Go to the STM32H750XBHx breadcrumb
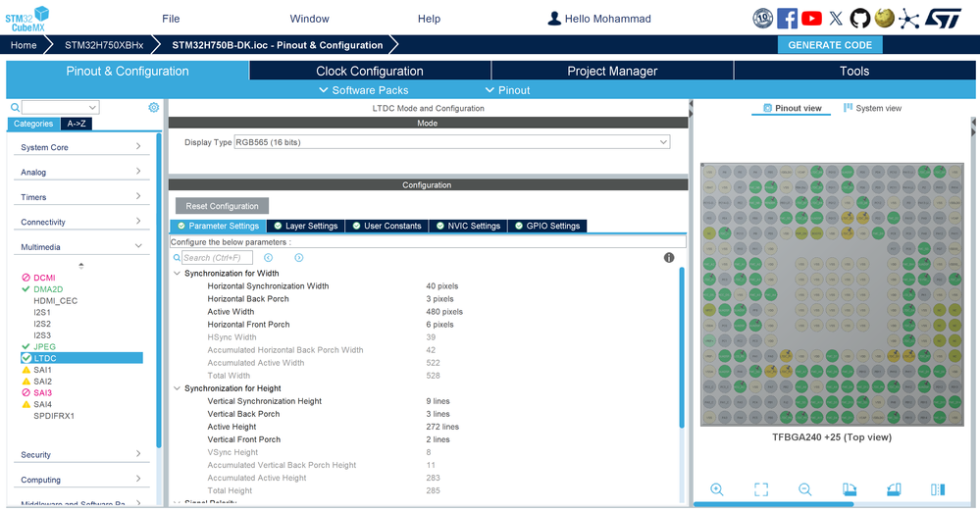This screenshot has width=980, height=512. point(104,45)
